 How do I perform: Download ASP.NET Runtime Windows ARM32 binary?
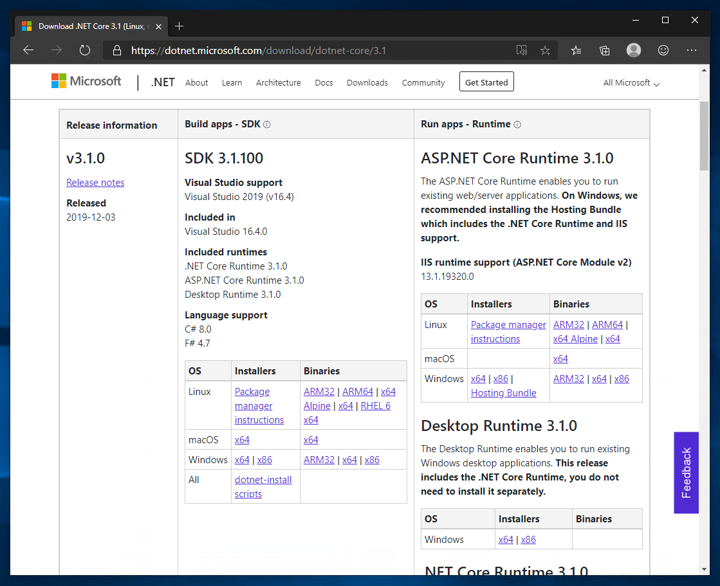pyautogui.click(x=568, y=379)
